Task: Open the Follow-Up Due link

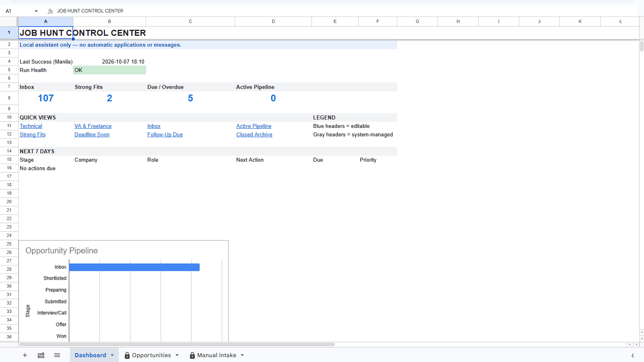Action: point(165,134)
